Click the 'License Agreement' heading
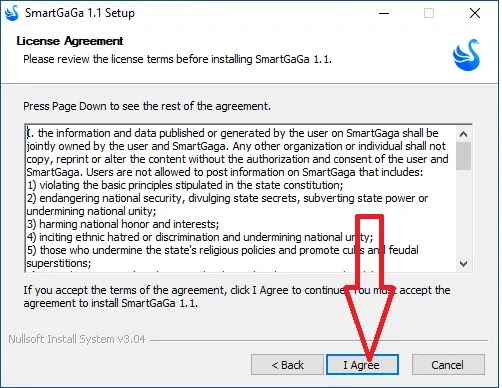Screen dimensions: 502x388 pos(70,41)
